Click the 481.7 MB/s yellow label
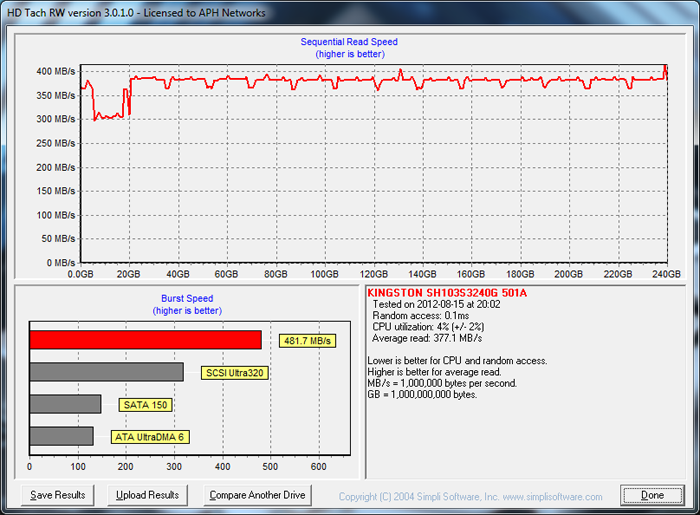Viewport: 700px width, 515px height. pyautogui.click(x=307, y=341)
